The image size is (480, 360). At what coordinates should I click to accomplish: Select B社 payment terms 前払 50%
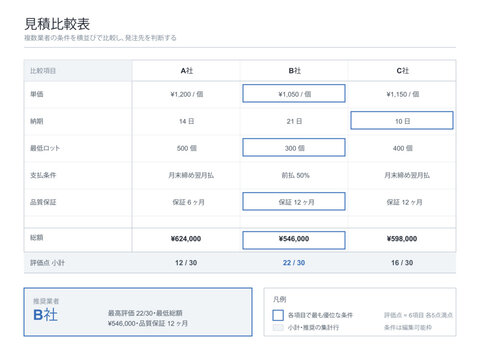click(295, 175)
